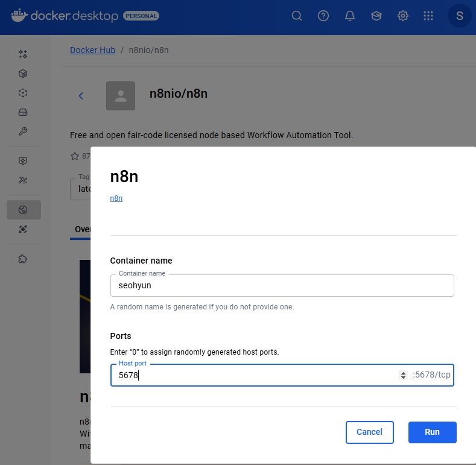Click the 'Free and open fair-code licensed' description
Screen dimensions: 476x465
211,135
